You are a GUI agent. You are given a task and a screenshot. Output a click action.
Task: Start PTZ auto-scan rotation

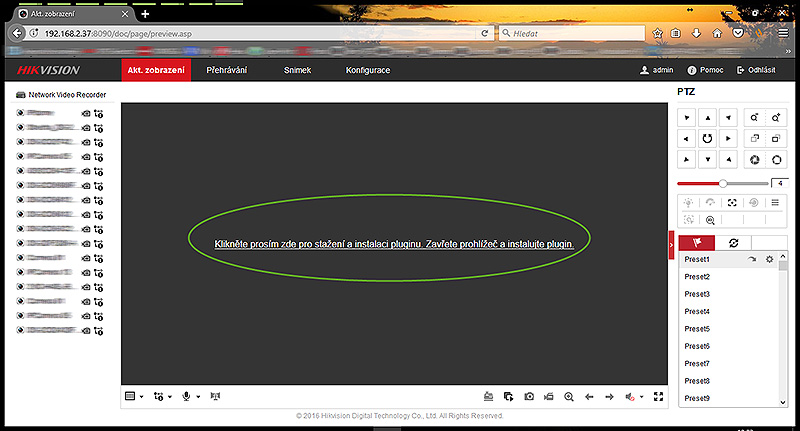pos(707,139)
